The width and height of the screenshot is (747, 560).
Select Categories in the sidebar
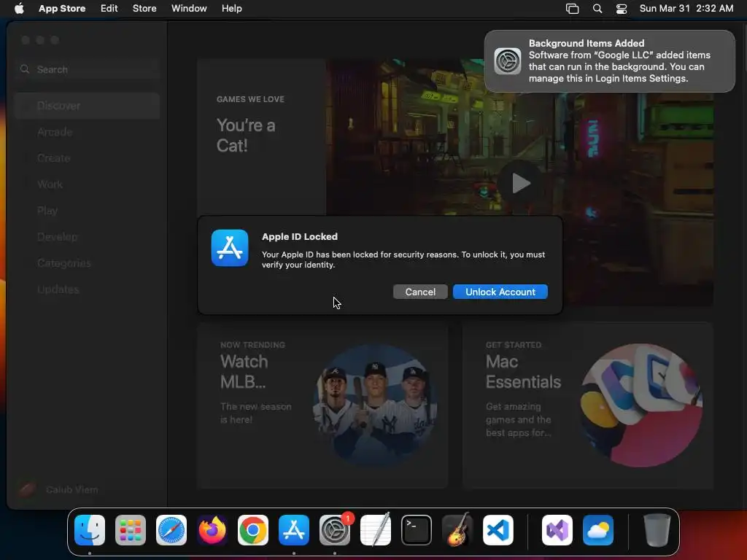pyautogui.click(x=88, y=262)
